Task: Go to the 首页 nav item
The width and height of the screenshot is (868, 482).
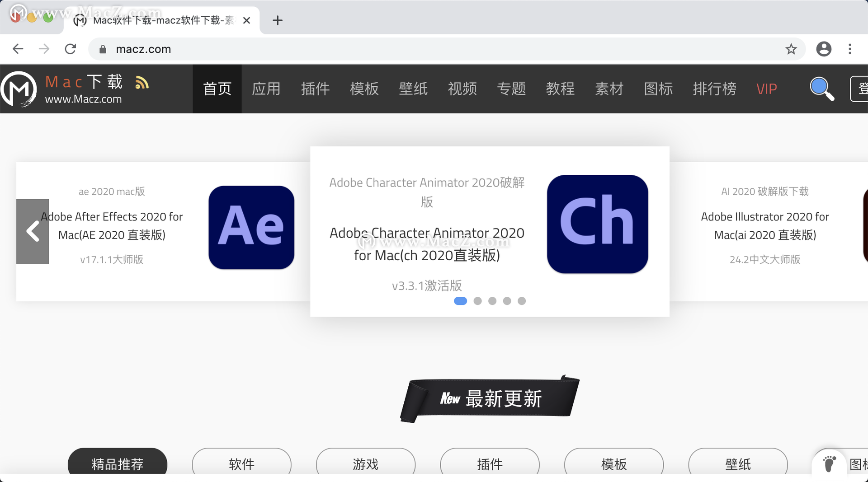Action: tap(217, 89)
